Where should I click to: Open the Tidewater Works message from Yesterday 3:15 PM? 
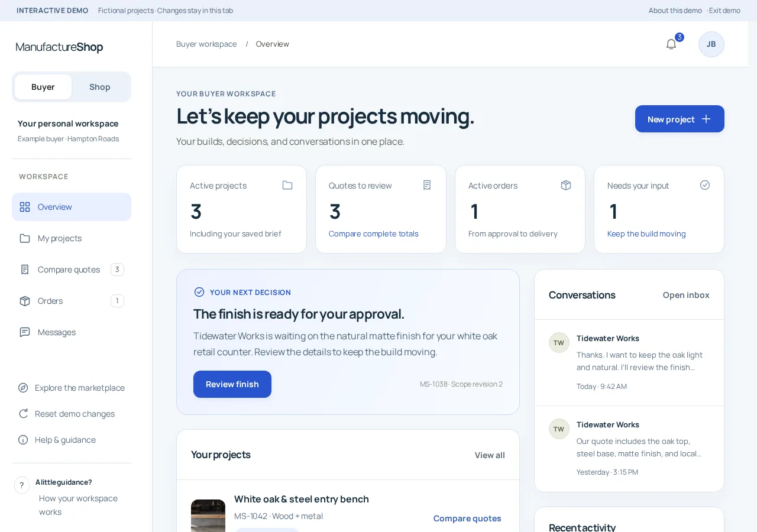[x=629, y=449]
